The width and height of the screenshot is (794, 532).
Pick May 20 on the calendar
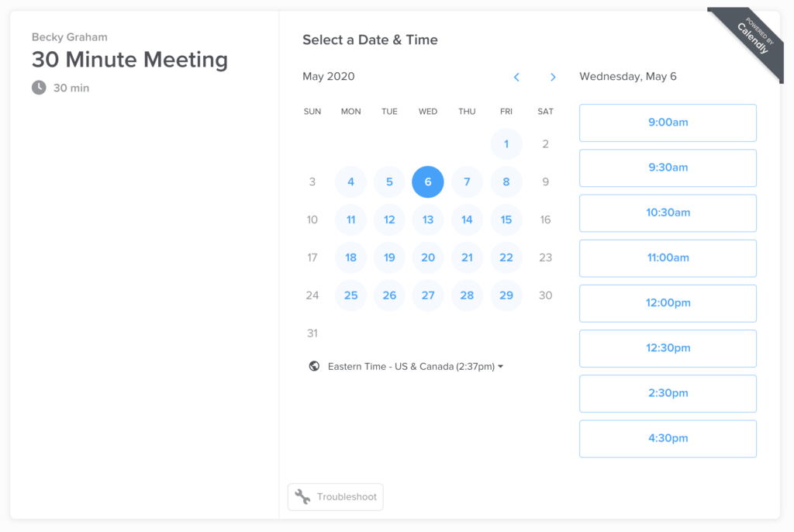click(428, 257)
